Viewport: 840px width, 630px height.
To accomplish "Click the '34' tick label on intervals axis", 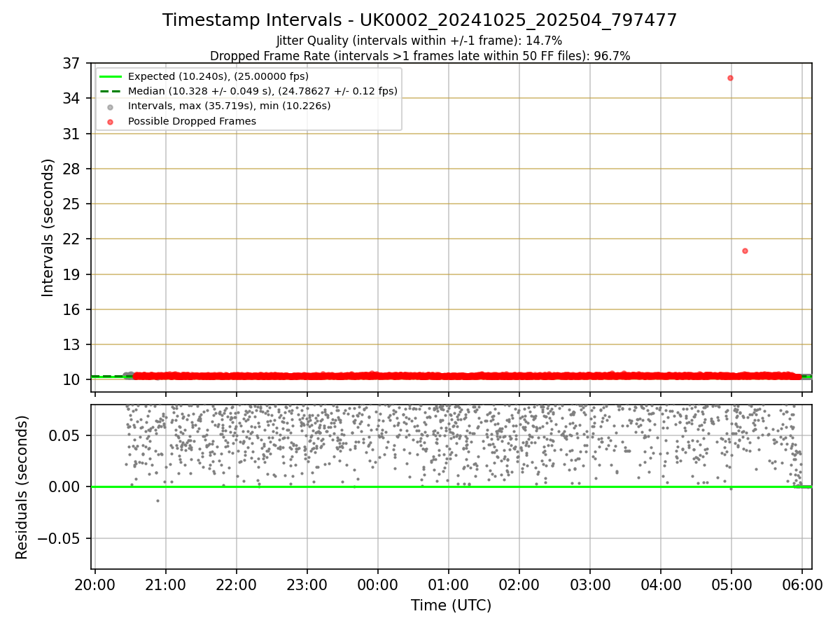I will click(71, 99).
